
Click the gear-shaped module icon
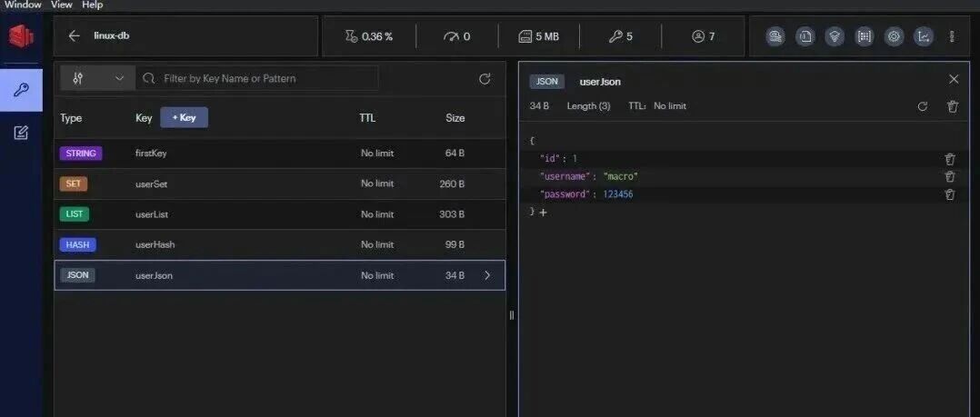pyautogui.click(x=894, y=36)
